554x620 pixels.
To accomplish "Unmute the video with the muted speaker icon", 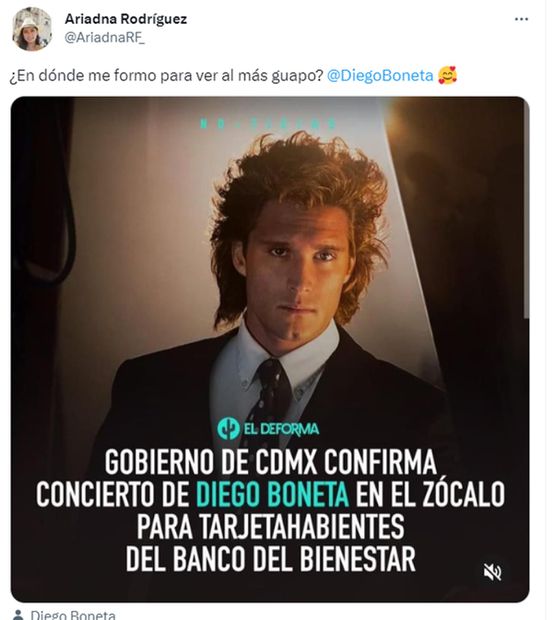I will point(493,572).
